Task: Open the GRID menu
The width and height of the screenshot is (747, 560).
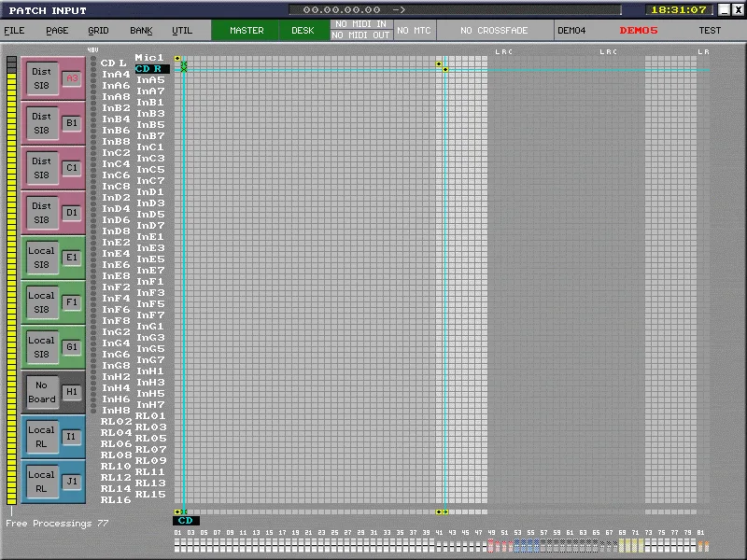Action: [x=99, y=31]
